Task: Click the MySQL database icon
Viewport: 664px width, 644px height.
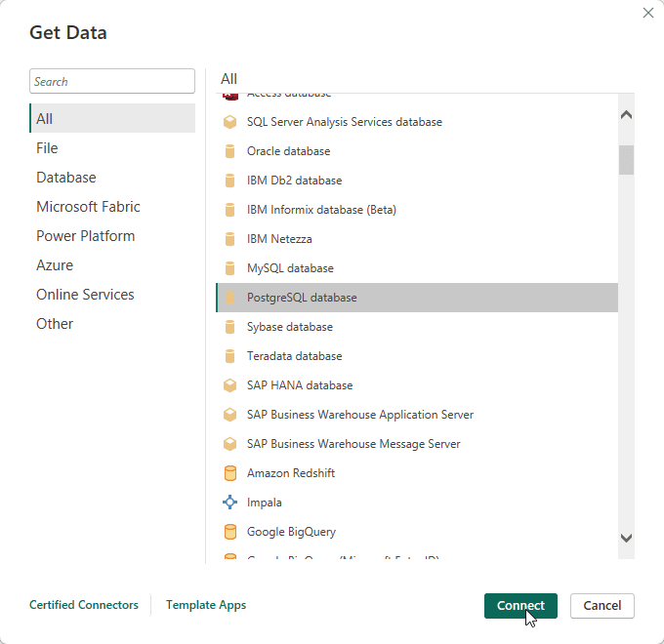Action: click(229, 267)
